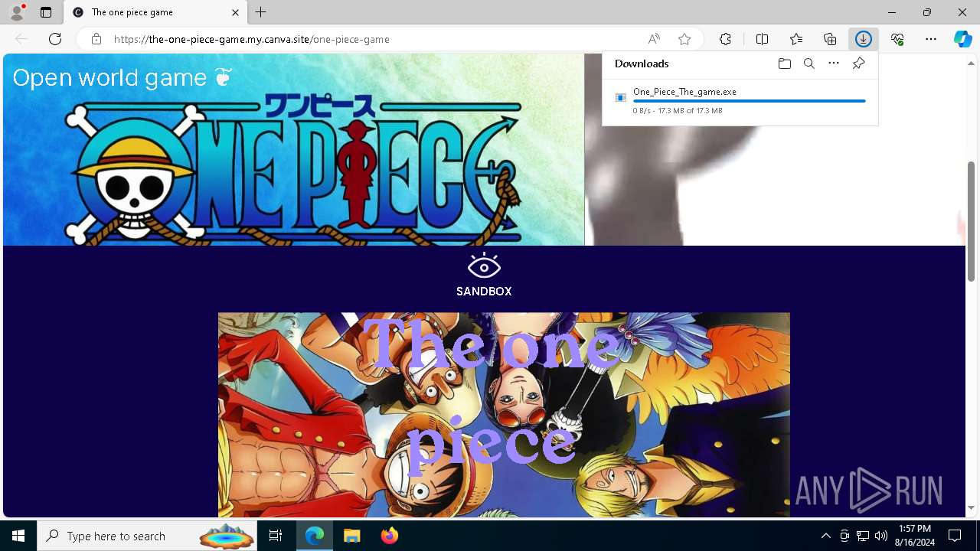Select the 'The one piece game' tab
The height and width of the screenshot is (551, 980).
[x=155, y=12]
